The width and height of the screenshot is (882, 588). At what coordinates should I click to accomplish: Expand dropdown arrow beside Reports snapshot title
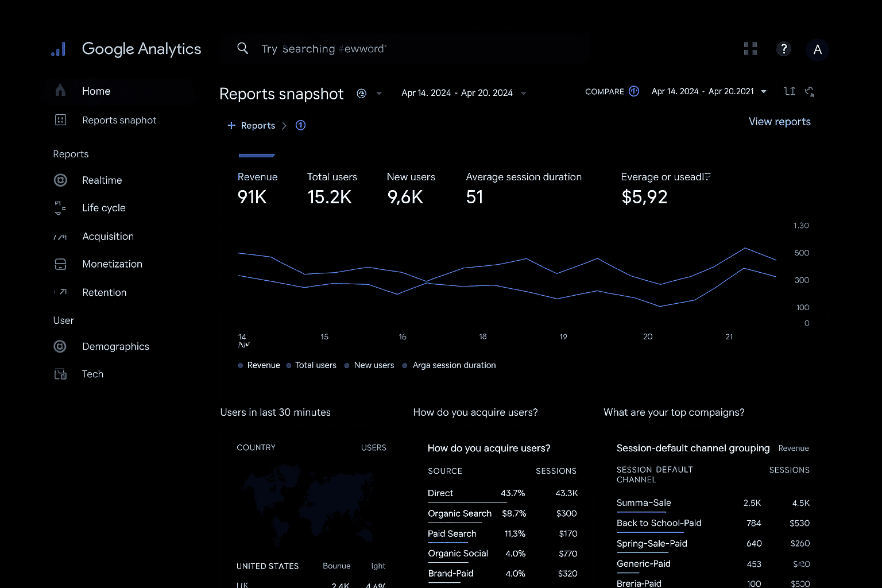tap(379, 94)
